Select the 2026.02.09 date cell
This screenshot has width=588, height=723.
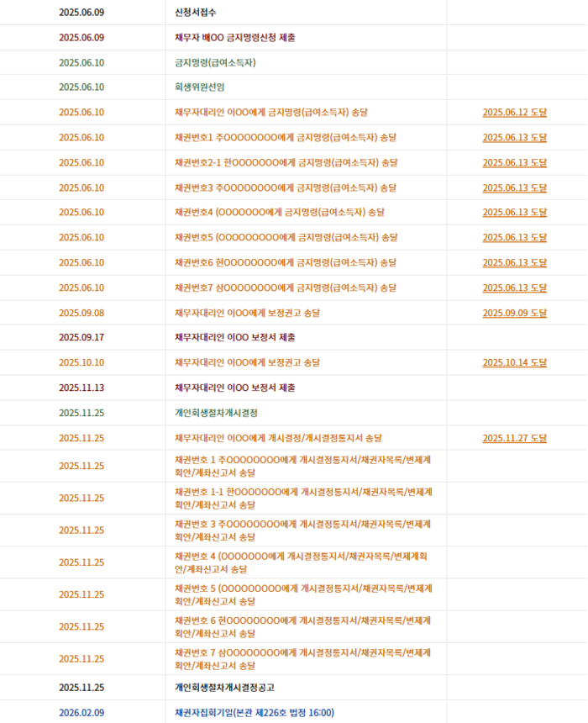[81, 713]
